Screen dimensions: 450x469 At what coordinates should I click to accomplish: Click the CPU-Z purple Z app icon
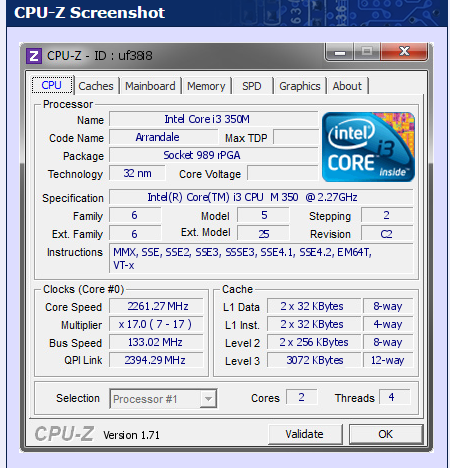point(34,56)
